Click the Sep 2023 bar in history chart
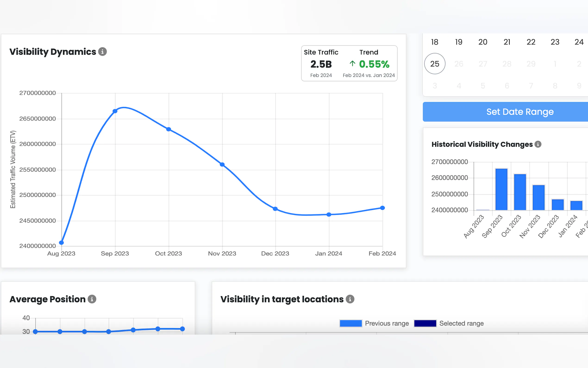Viewport: 588px width, 368px height. click(x=501, y=189)
